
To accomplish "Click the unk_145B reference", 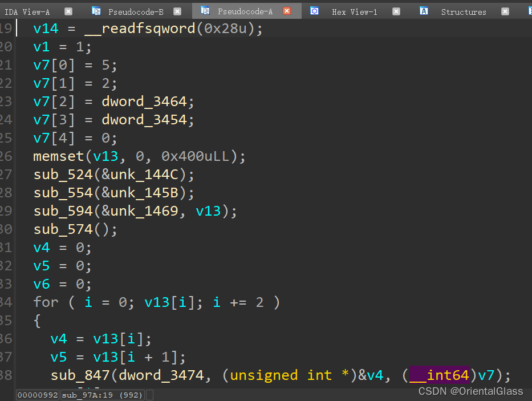I will [x=144, y=193].
